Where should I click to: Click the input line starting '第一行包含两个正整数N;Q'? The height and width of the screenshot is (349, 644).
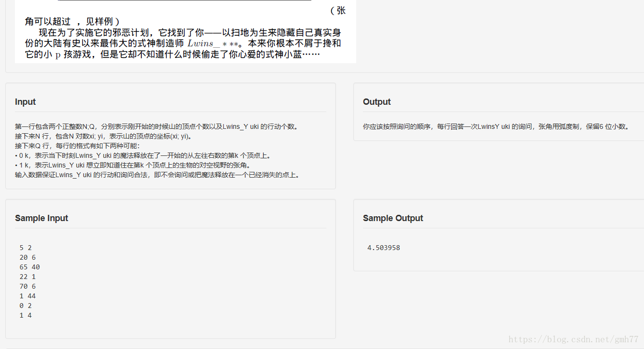click(x=158, y=126)
